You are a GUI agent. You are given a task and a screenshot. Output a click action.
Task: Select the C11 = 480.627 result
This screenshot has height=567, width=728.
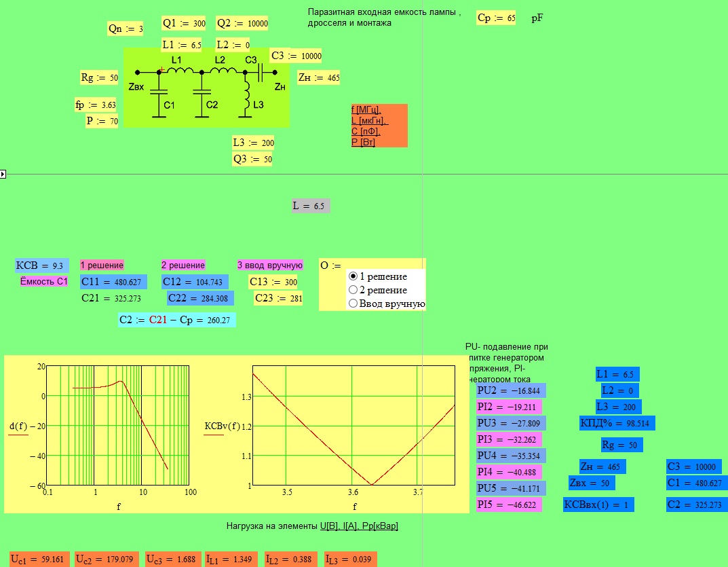coord(114,282)
